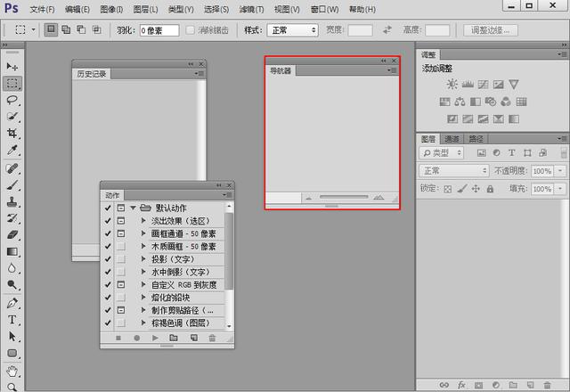Click the Brightness/Contrast adjustment icon
570x392 pixels.
pos(452,85)
